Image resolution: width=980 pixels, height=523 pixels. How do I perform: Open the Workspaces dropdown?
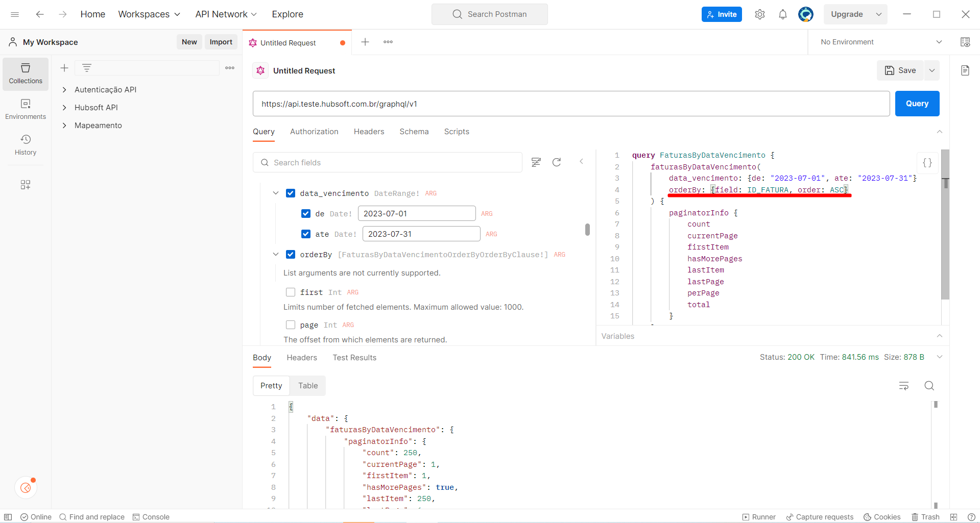tap(149, 14)
